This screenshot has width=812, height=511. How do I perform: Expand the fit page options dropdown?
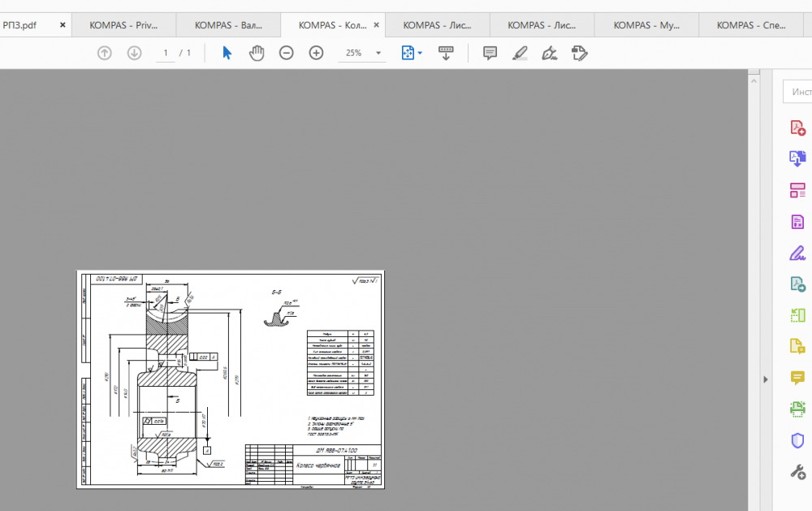tap(420, 53)
